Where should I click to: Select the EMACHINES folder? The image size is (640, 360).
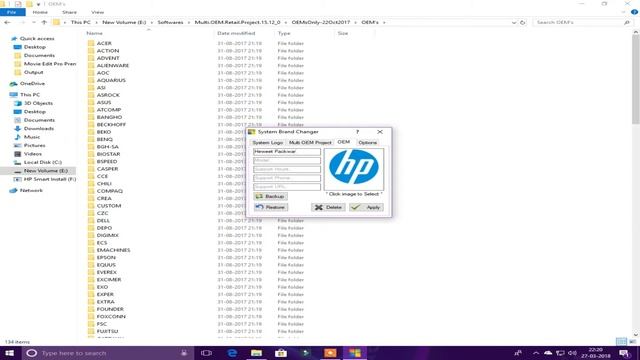(x=113, y=250)
